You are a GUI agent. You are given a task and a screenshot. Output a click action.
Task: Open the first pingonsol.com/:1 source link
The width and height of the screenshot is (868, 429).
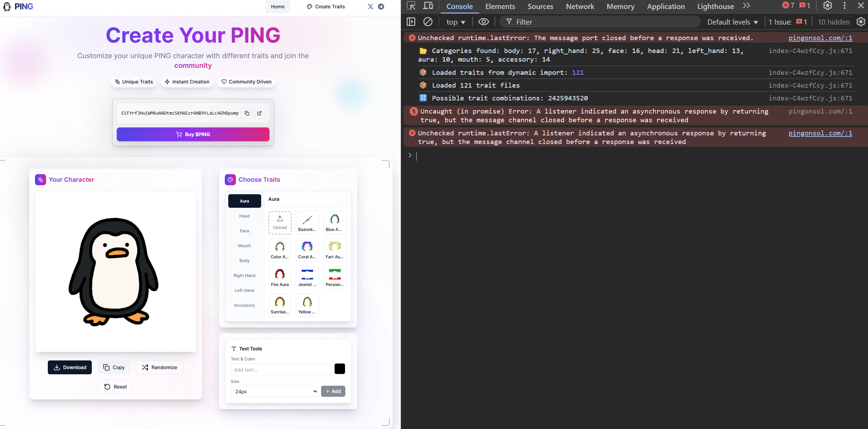coord(820,38)
